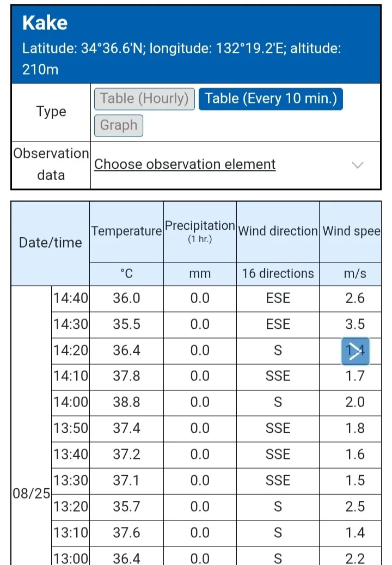Click the Wind speed column header
The image size is (392, 565).
350,231
